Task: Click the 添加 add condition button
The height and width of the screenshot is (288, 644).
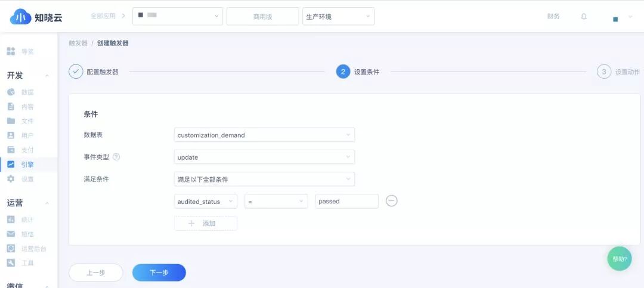Action: [205, 223]
